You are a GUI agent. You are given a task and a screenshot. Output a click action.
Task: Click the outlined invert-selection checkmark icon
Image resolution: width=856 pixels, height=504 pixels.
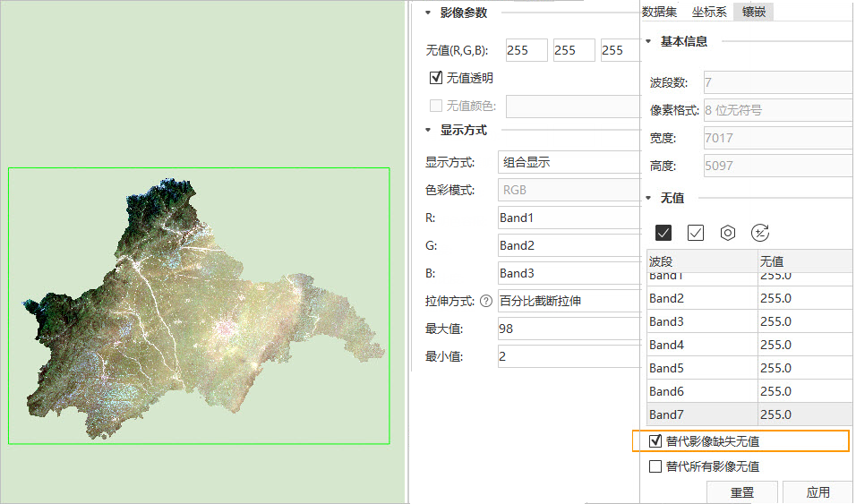[696, 233]
